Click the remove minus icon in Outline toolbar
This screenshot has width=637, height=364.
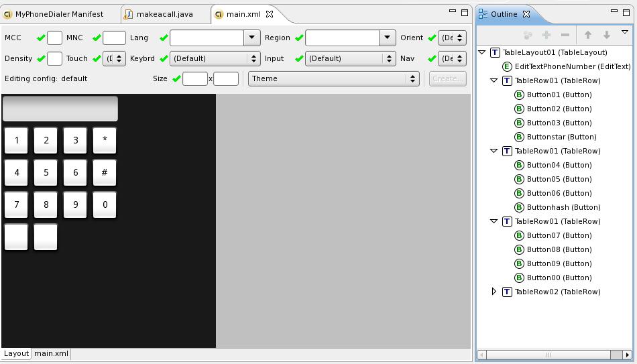[x=565, y=35]
